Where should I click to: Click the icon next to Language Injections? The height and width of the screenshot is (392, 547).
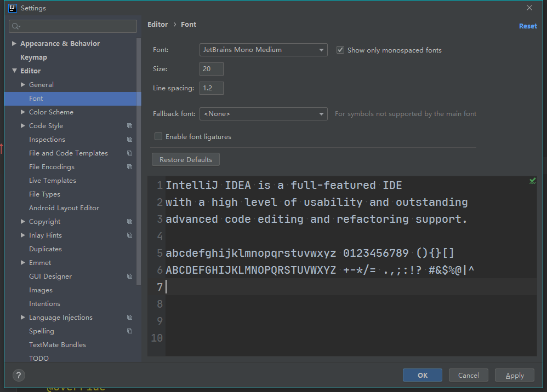(129, 317)
